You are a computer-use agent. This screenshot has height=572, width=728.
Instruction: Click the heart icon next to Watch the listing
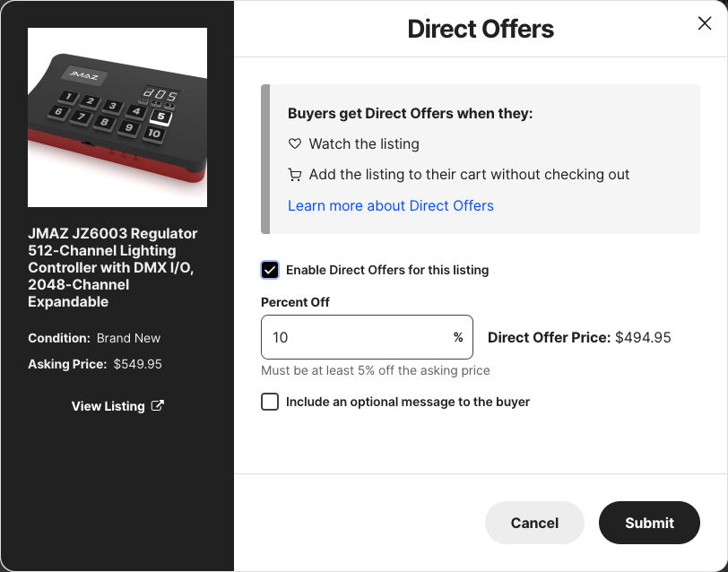click(x=295, y=143)
